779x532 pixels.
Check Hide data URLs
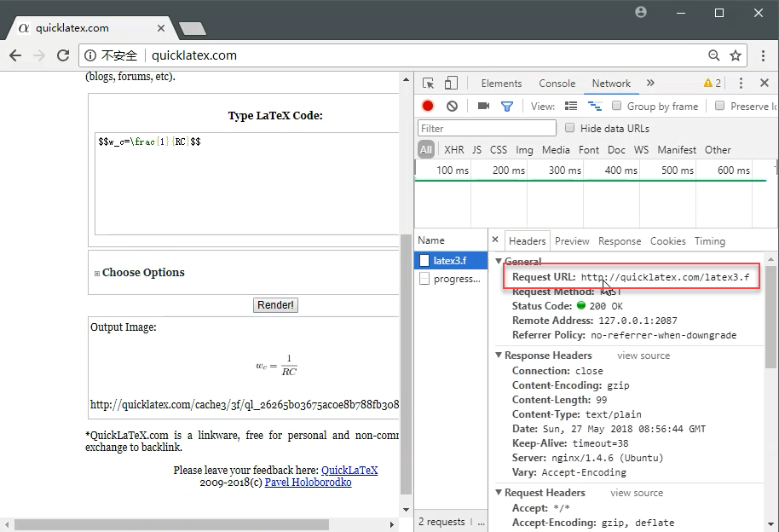click(x=570, y=128)
